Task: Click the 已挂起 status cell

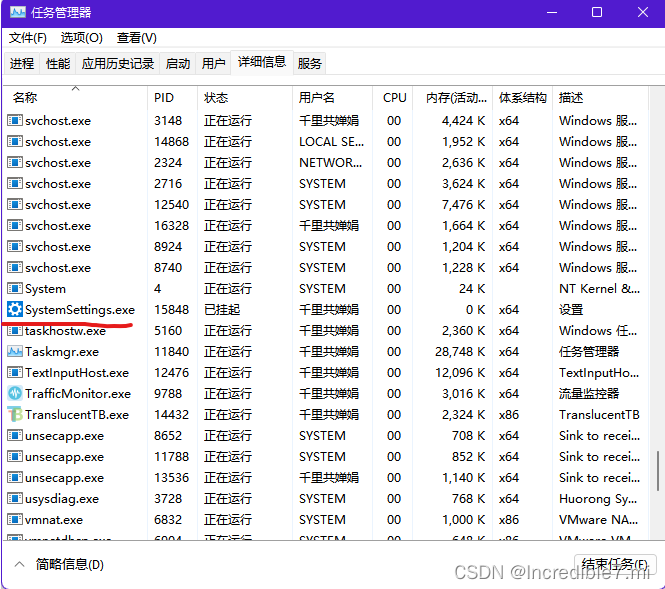Action: pyautogui.click(x=222, y=310)
